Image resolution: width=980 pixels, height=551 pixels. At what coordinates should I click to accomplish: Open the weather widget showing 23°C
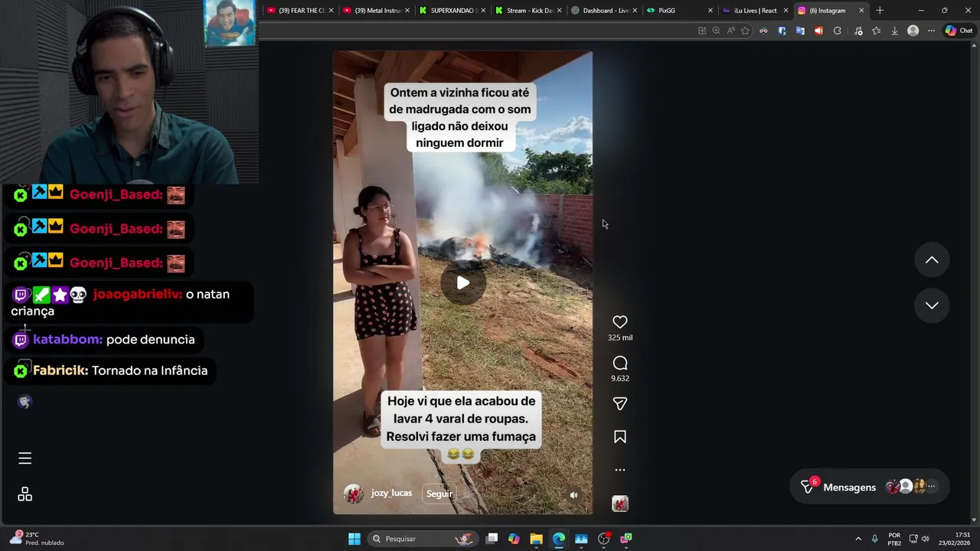pos(37,539)
